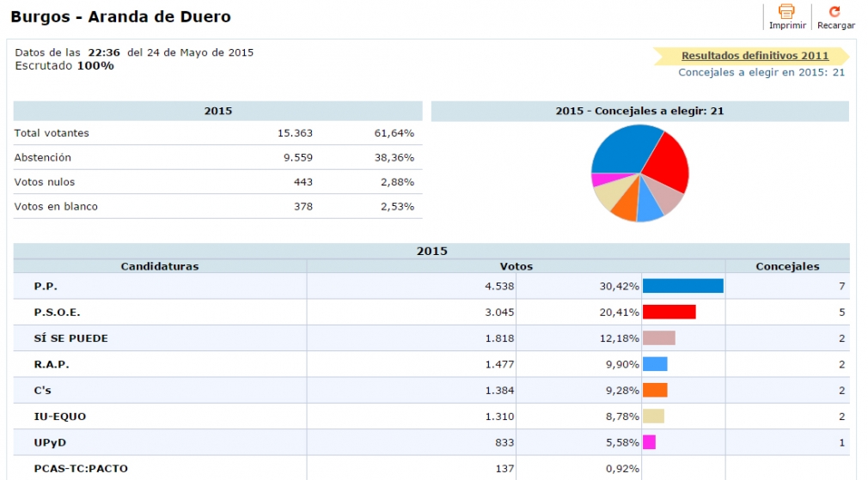868x480 pixels.
Task: Click the Concejales column header
Action: pyautogui.click(x=787, y=266)
